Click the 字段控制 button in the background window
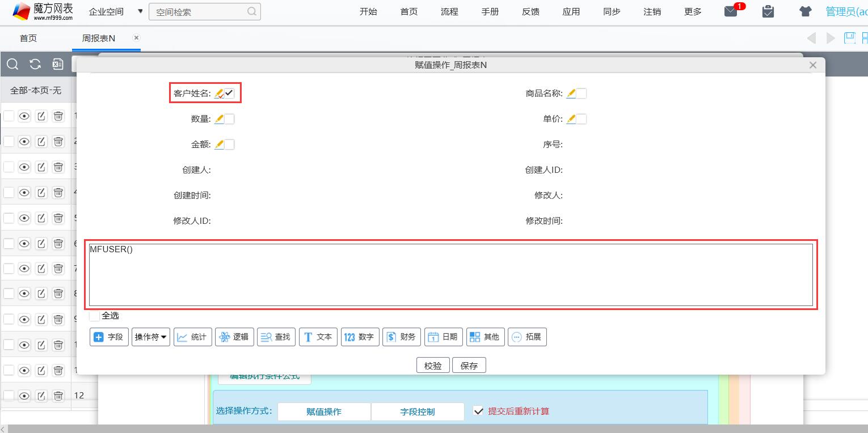The height and width of the screenshot is (433, 868). (x=418, y=411)
